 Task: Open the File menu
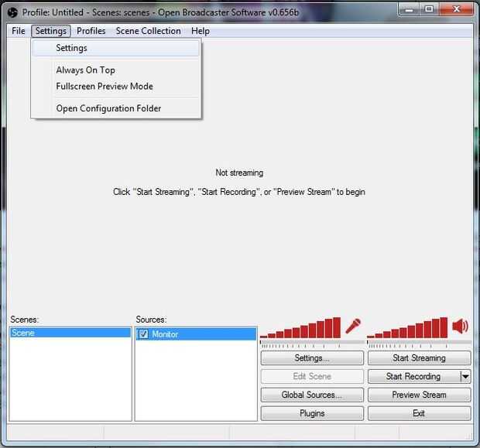[x=19, y=31]
